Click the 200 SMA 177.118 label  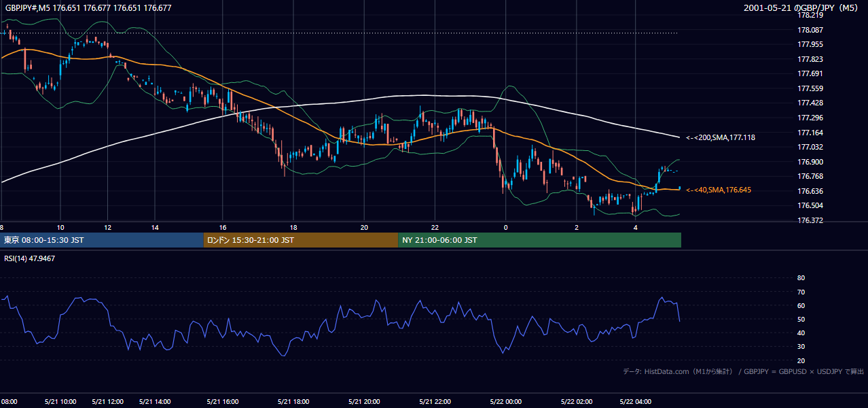pyautogui.click(x=720, y=137)
